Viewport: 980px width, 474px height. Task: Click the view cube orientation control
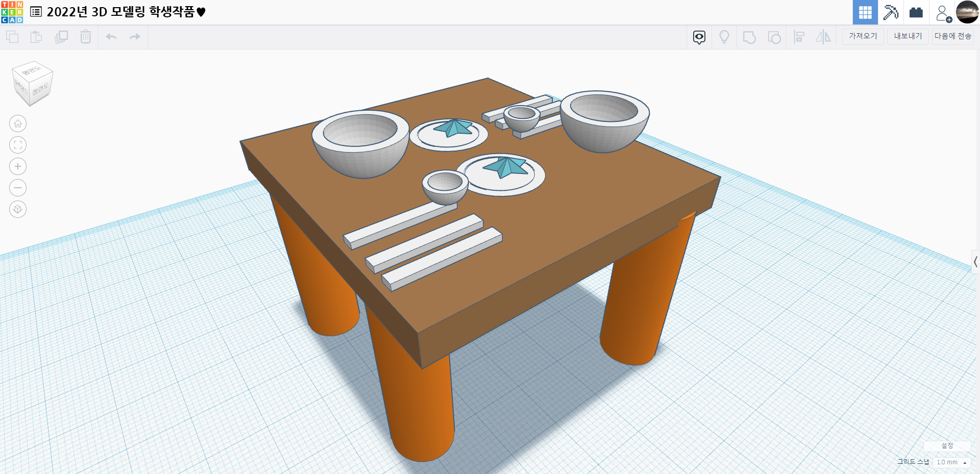click(x=32, y=83)
